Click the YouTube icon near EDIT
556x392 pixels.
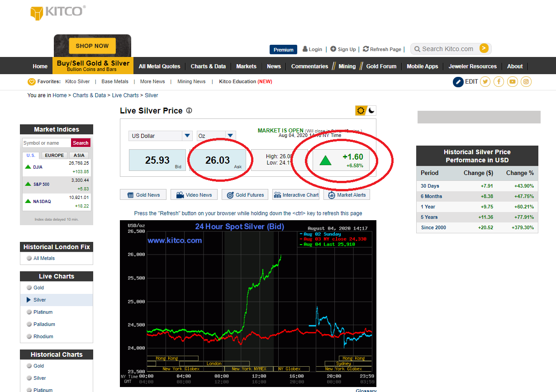(513, 82)
